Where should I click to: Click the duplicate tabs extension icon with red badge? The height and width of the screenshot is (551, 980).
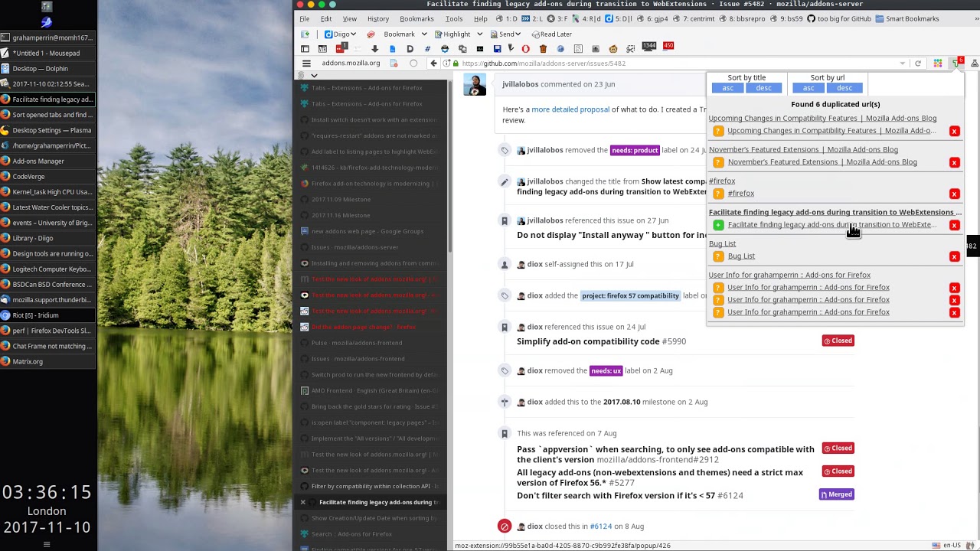[x=957, y=63]
